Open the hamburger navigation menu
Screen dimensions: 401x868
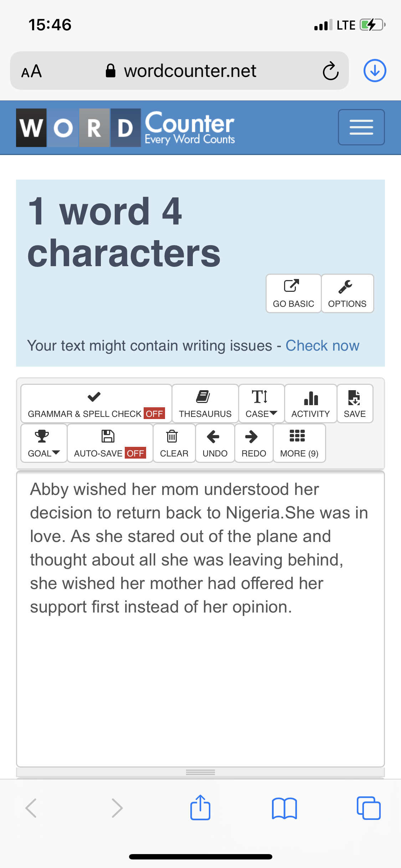pos(361,127)
